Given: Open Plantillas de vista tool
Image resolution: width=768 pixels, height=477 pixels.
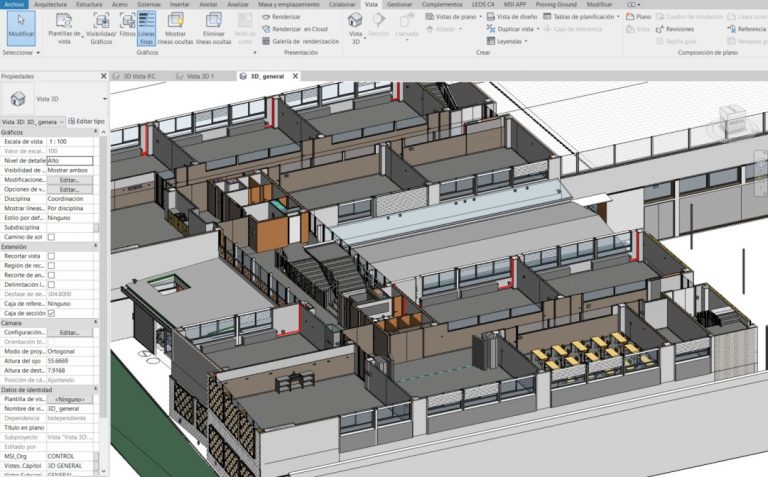Looking at the screenshot, I should click(x=62, y=26).
